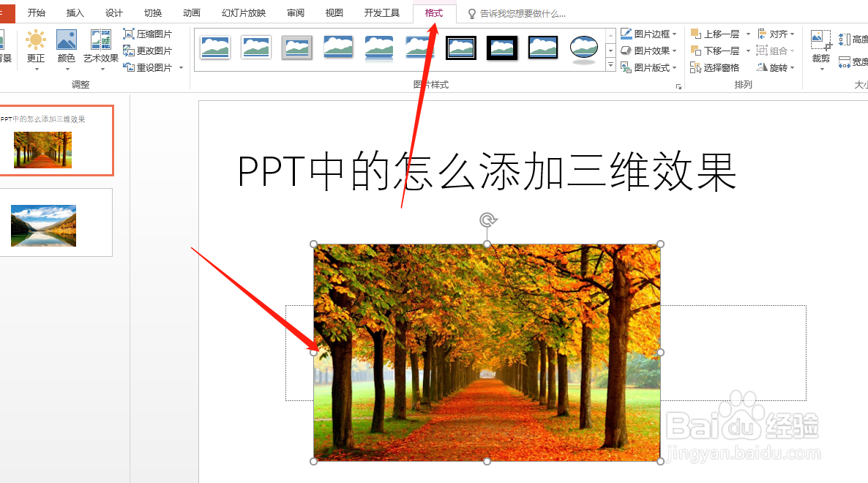Click the bottom-right resize handle of picture

pyautogui.click(x=660, y=461)
